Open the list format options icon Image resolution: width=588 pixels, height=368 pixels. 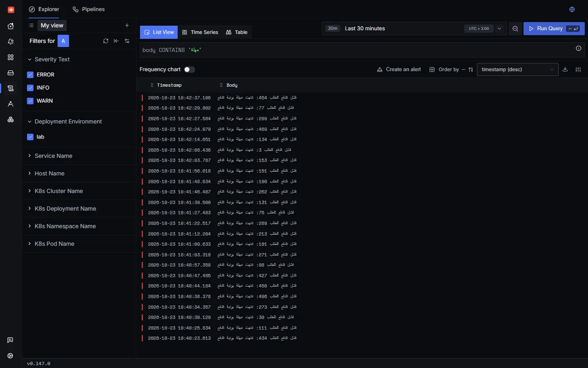click(x=578, y=70)
